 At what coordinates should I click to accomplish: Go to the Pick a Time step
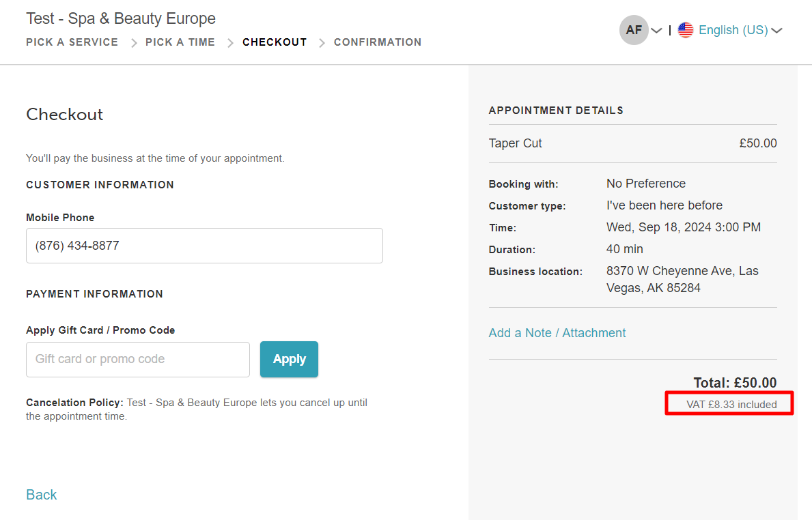point(180,42)
